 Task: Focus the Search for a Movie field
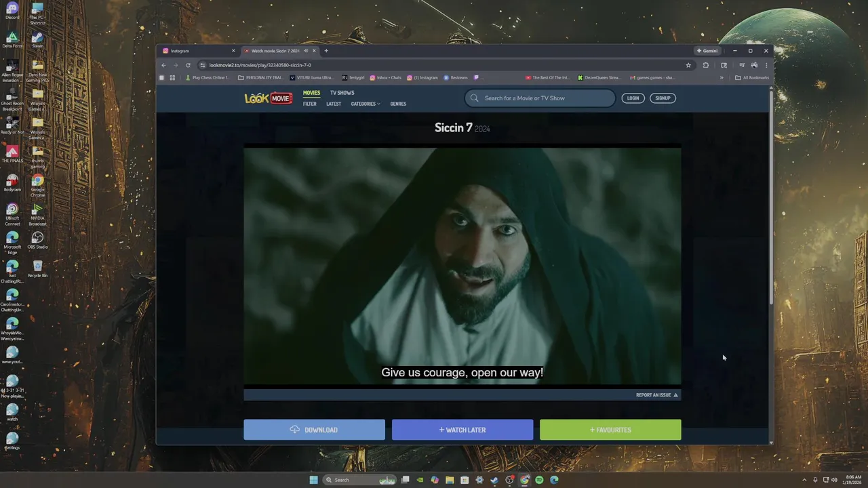[540, 98]
